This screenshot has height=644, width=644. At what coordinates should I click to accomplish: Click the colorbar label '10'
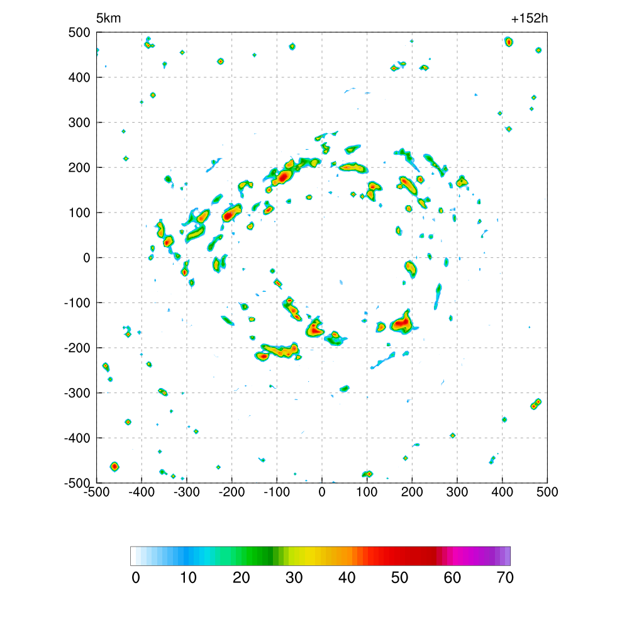189,578
